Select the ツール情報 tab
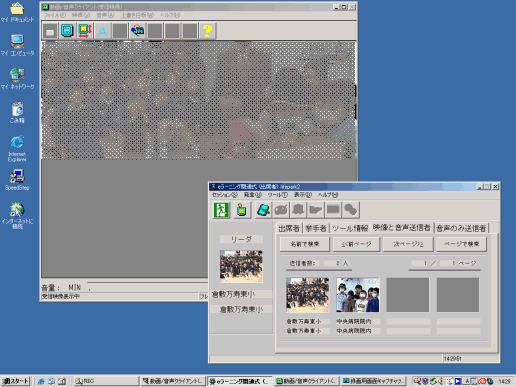The width and height of the screenshot is (516, 387). [x=350, y=228]
